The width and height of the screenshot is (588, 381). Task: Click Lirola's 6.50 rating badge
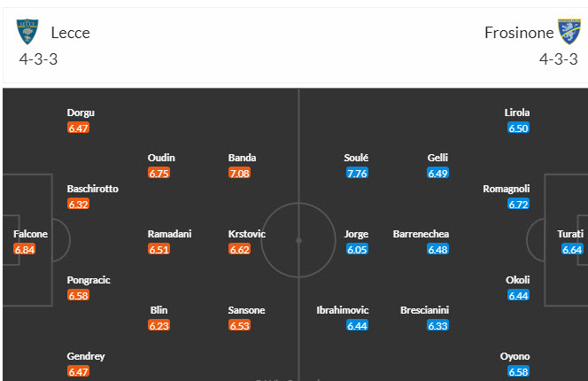[519, 128]
